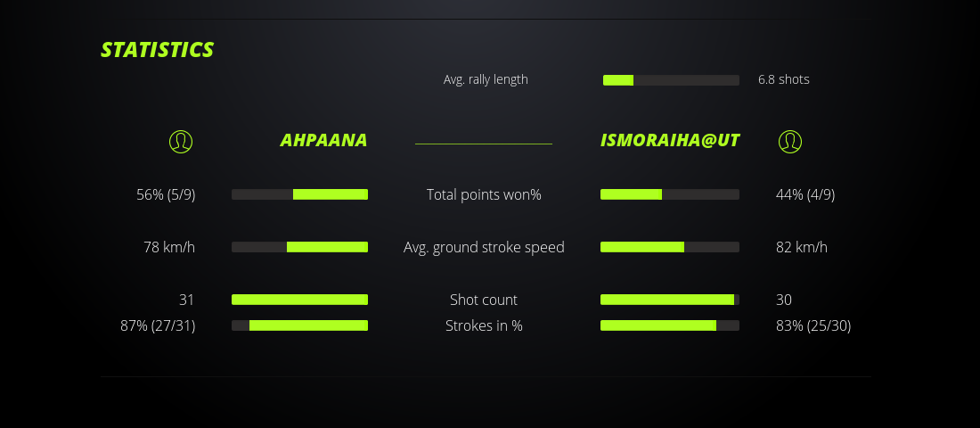Click the Shot count label
The height and width of the screenshot is (428, 980).
point(484,300)
